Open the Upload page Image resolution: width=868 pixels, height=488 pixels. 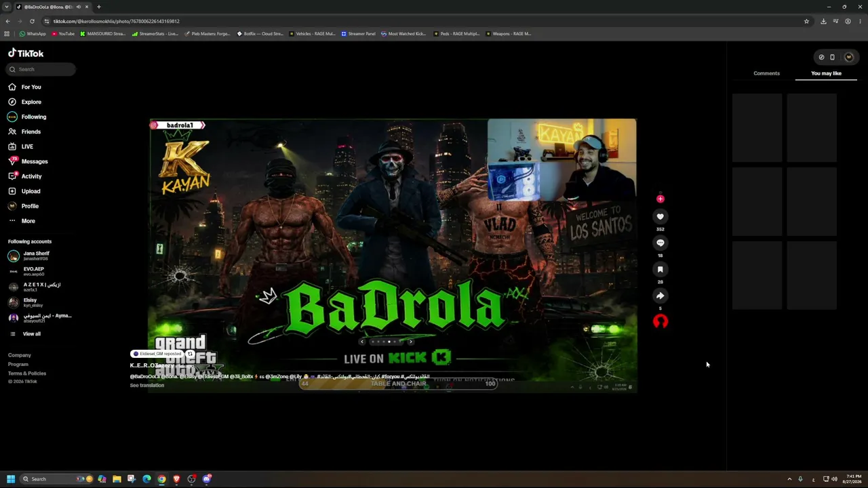(24, 191)
